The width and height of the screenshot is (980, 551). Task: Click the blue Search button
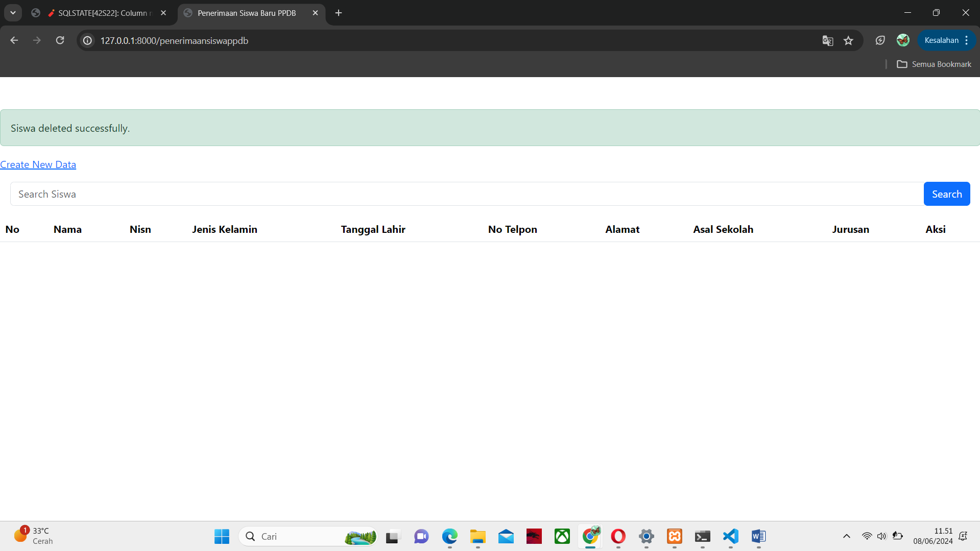click(x=946, y=194)
